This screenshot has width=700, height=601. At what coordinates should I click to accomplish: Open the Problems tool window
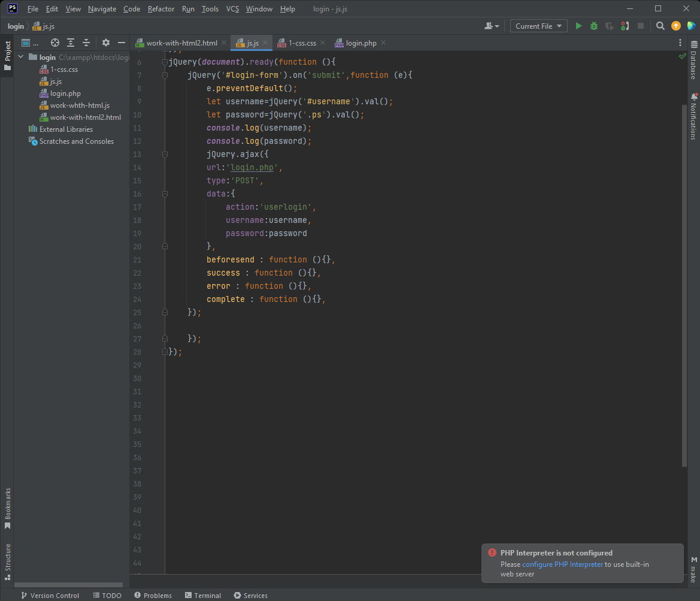(153, 595)
